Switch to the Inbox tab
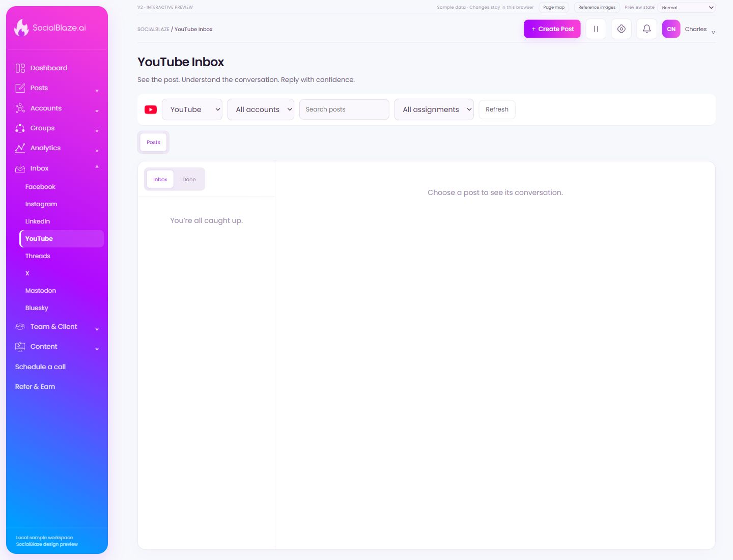 pos(160,179)
